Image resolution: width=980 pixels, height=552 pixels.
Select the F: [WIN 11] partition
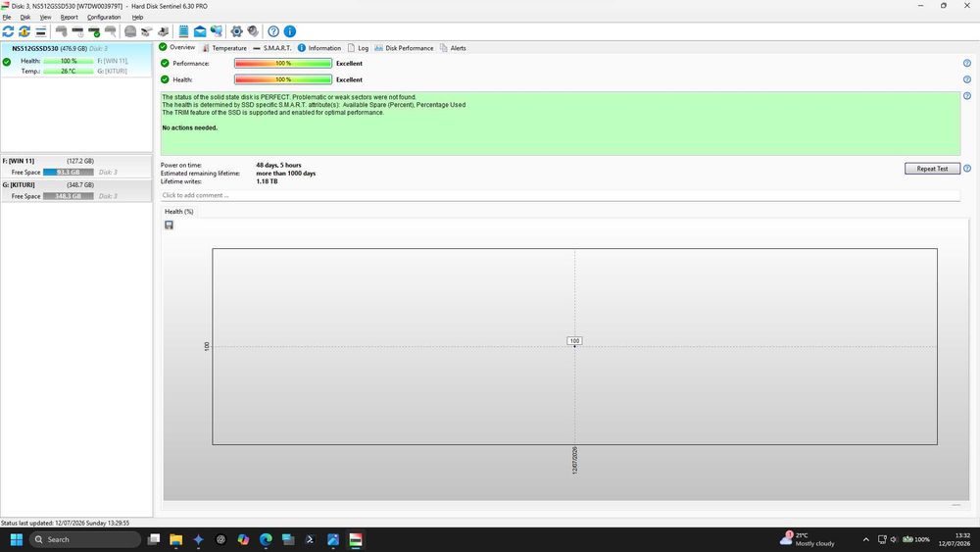[x=76, y=167]
